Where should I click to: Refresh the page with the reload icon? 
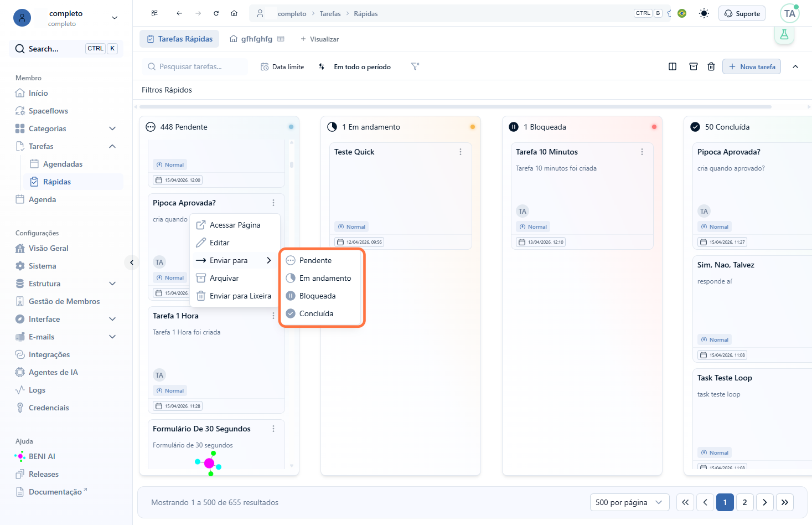[x=216, y=13]
